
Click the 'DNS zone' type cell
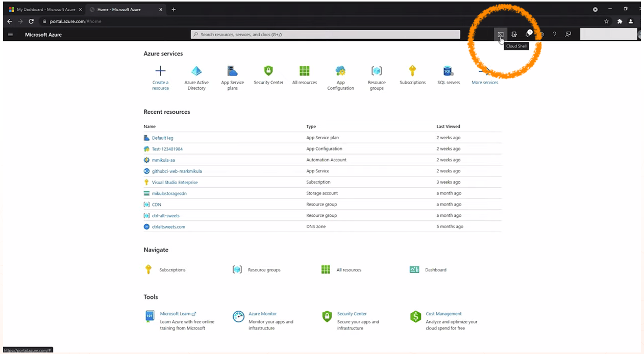tap(316, 226)
